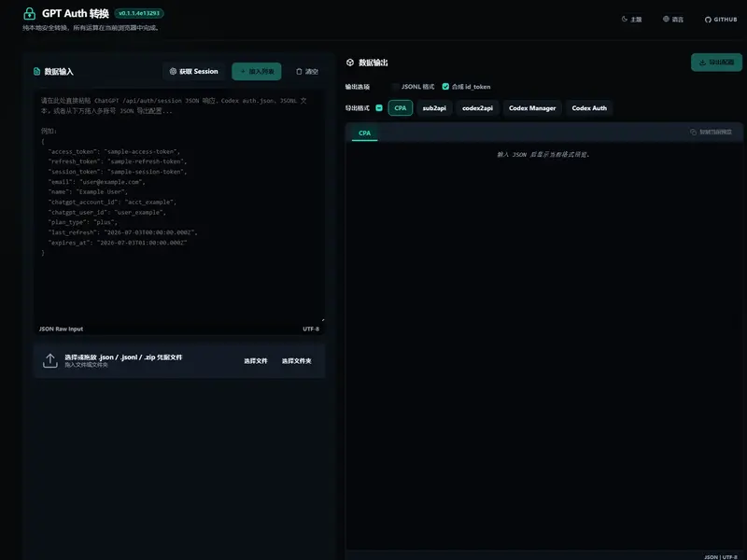
Task: Click the data input document icon
Action: click(36, 72)
